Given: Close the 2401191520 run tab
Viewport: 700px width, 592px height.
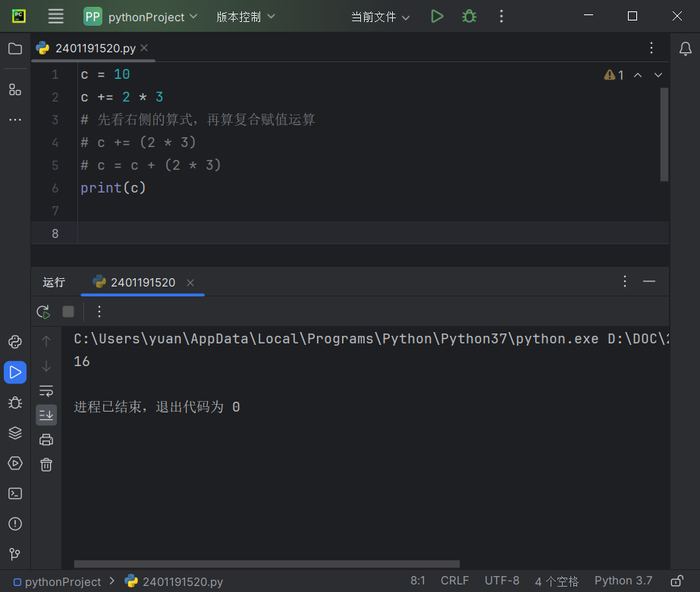Looking at the screenshot, I should click(x=190, y=283).
